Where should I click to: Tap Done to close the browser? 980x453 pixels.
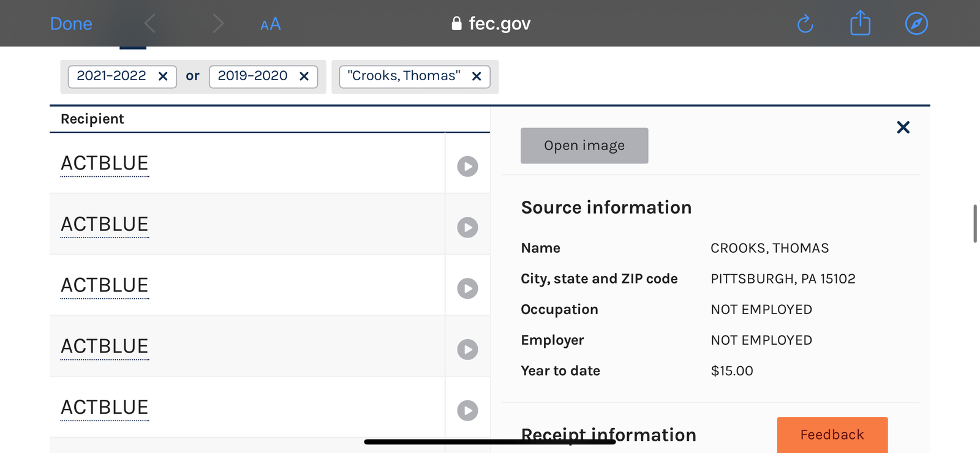point(71,24)
